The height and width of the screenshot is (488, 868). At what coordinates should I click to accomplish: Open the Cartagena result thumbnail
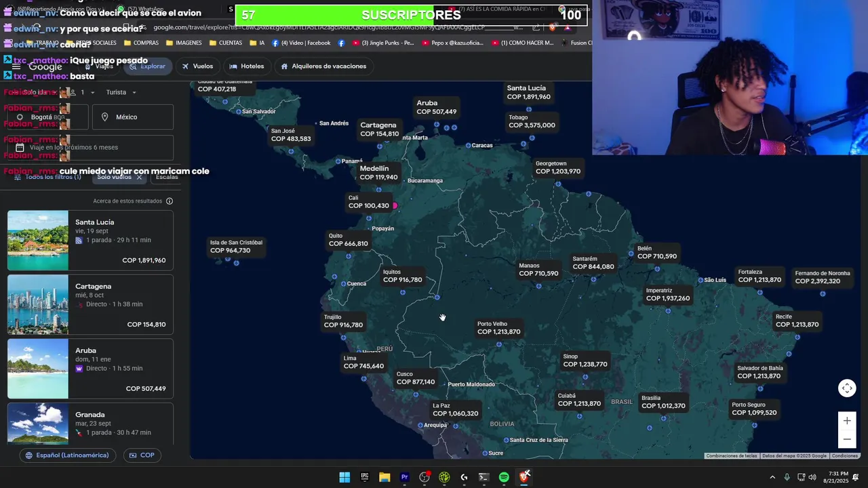[x=38, y=304]
